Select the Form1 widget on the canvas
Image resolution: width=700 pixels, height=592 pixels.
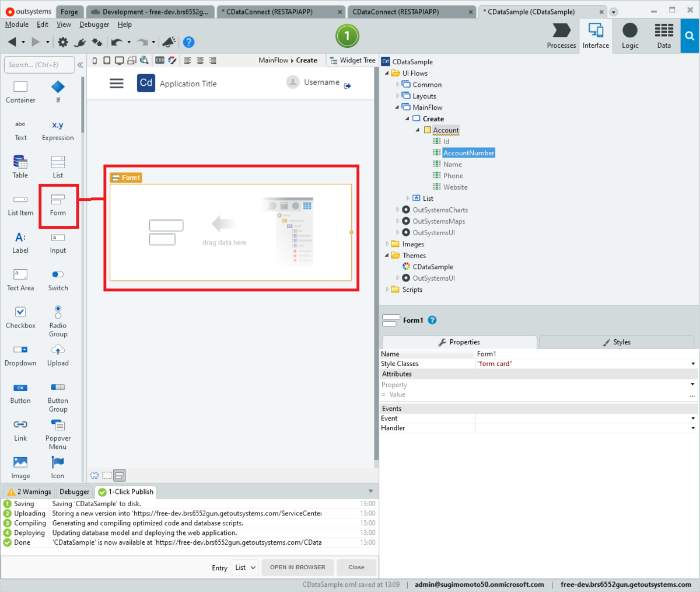click(230, 232)
